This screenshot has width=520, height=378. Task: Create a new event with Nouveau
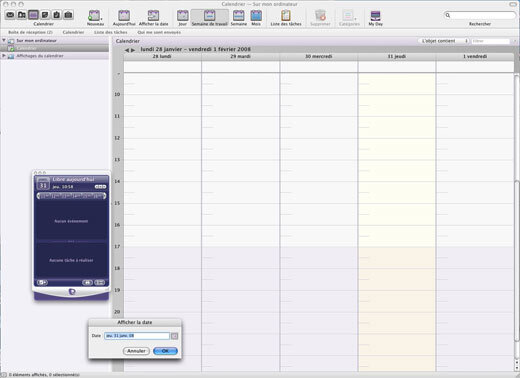click(x=94, y=16)
